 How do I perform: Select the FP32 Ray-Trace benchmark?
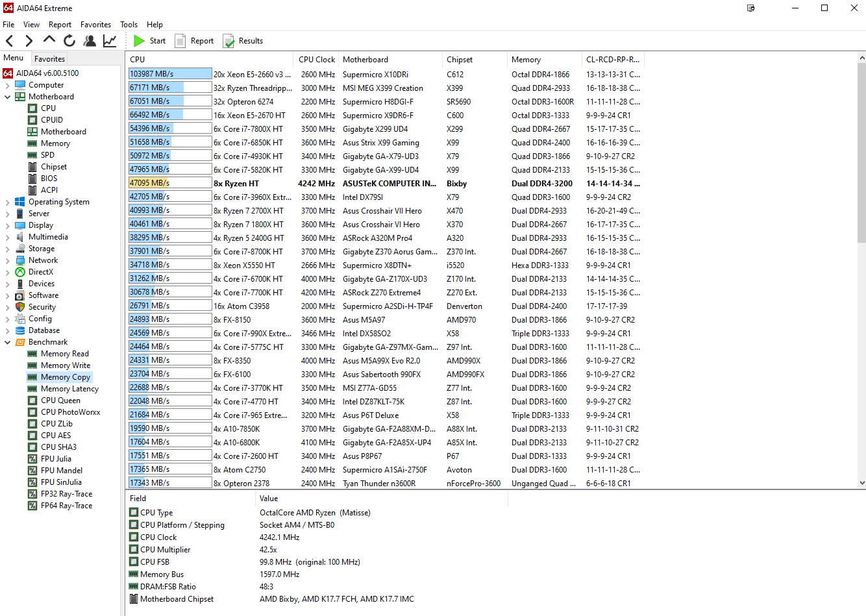(x=66, y=494)
